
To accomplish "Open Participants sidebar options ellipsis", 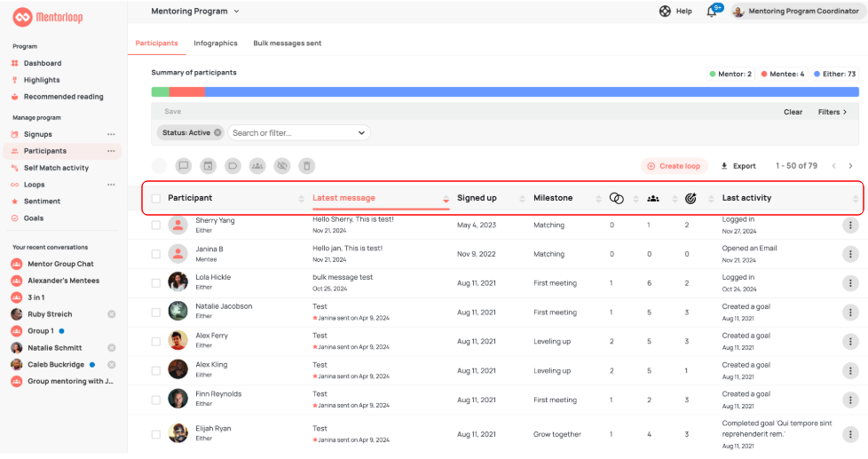I will point(111,151).
